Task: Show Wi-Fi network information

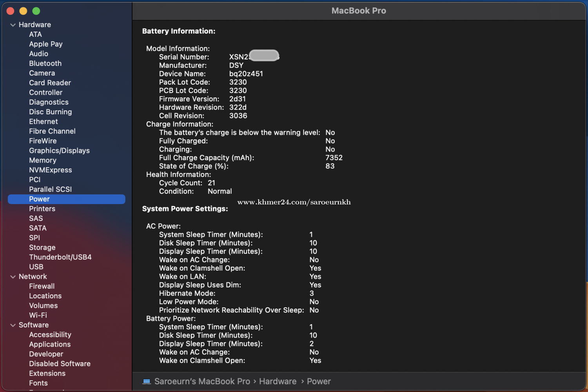Action: (38, 315)
